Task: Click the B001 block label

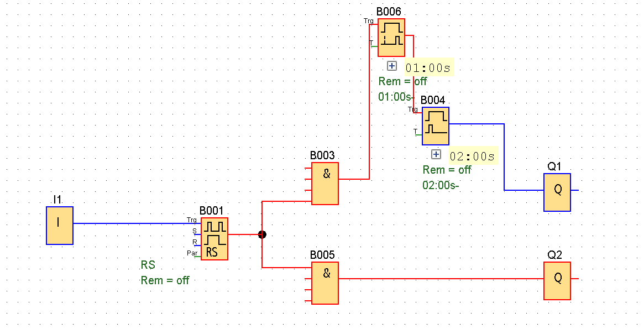Action: 211,211
